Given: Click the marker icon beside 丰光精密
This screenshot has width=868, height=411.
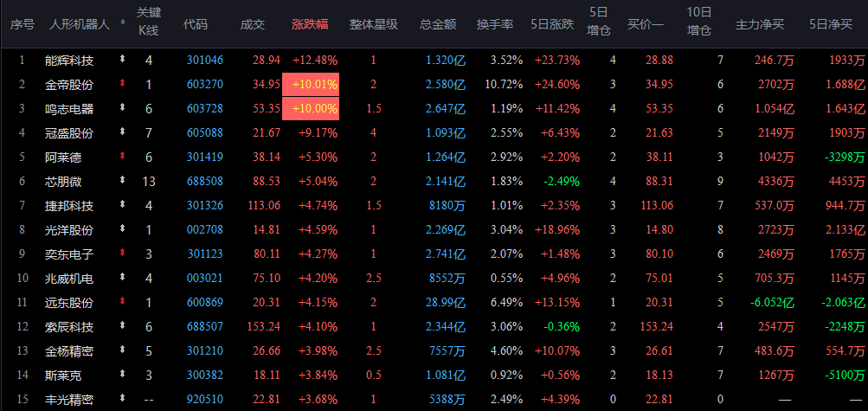Looking at the screenshot, I should (122, 399).
